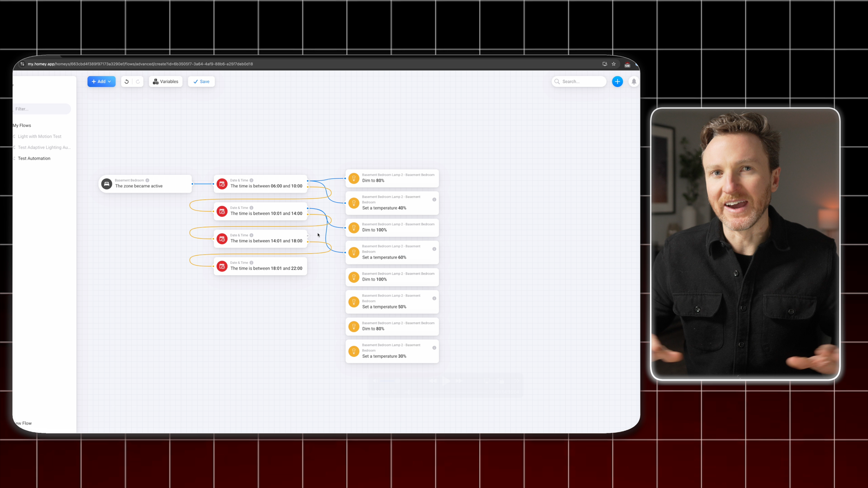The height and width of the screenshot is (488, 868).
Task: Click info icon on Set temperature 60% card
Action: coord(434,249)
